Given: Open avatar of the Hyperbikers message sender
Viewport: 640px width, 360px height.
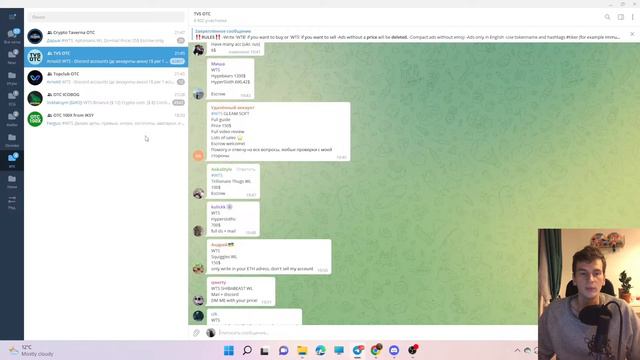Looking at the screenshot, I should point(199,93).
